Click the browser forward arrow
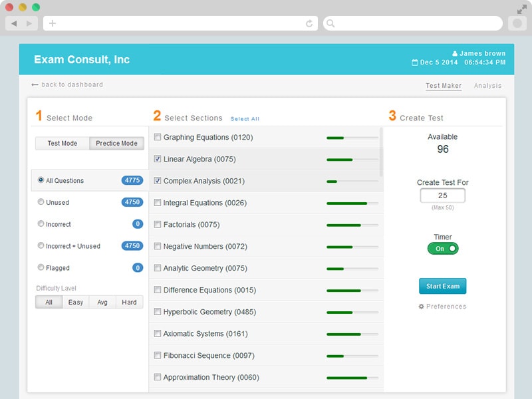Viewport: 532px width, 399px height. [29, 23]
